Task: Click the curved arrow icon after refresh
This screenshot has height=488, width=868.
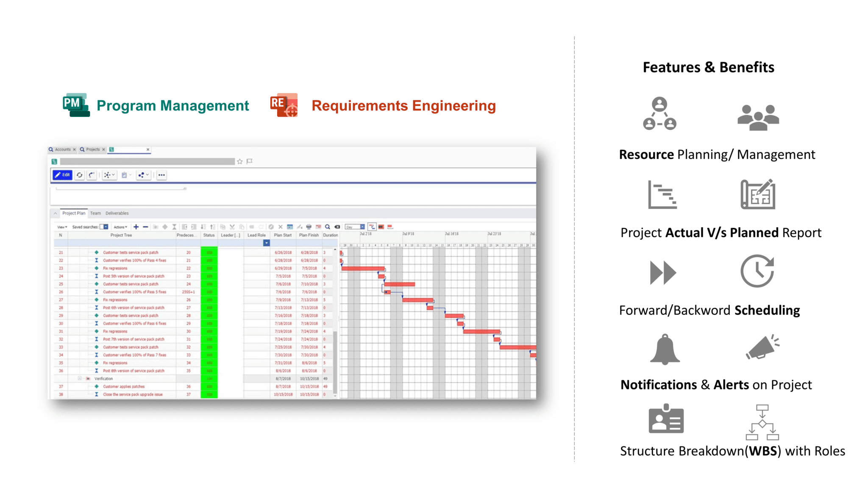Action: tap(91, 175)
